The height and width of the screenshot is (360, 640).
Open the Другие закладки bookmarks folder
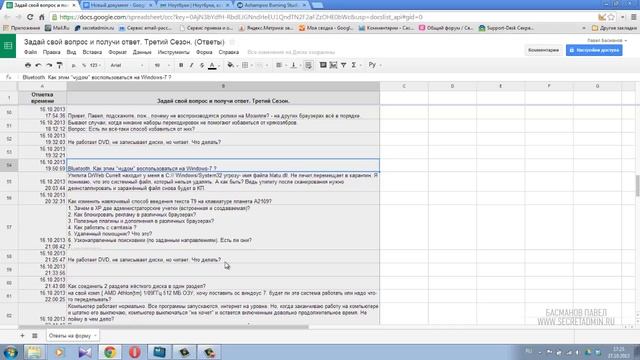point(614,28)
